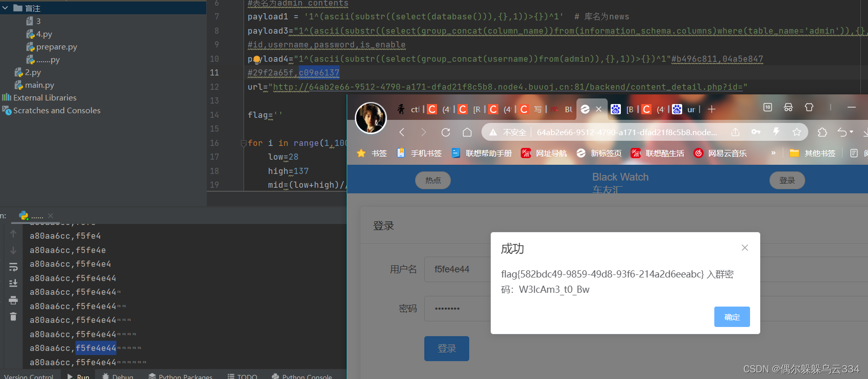Click the print icon in Run console
868x379 pixels.
(x=13, y=300)
